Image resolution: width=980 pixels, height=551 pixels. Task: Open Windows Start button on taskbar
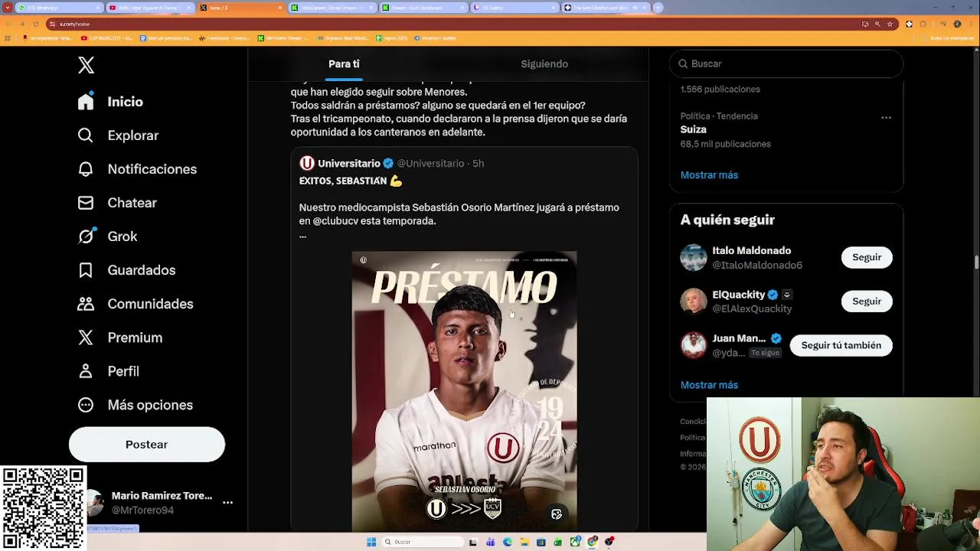coord(371,542)
